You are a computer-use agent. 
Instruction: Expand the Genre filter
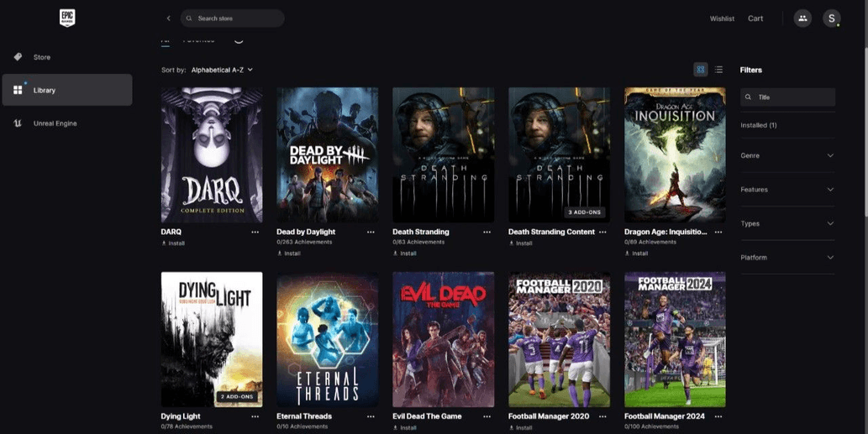[786, 155]
